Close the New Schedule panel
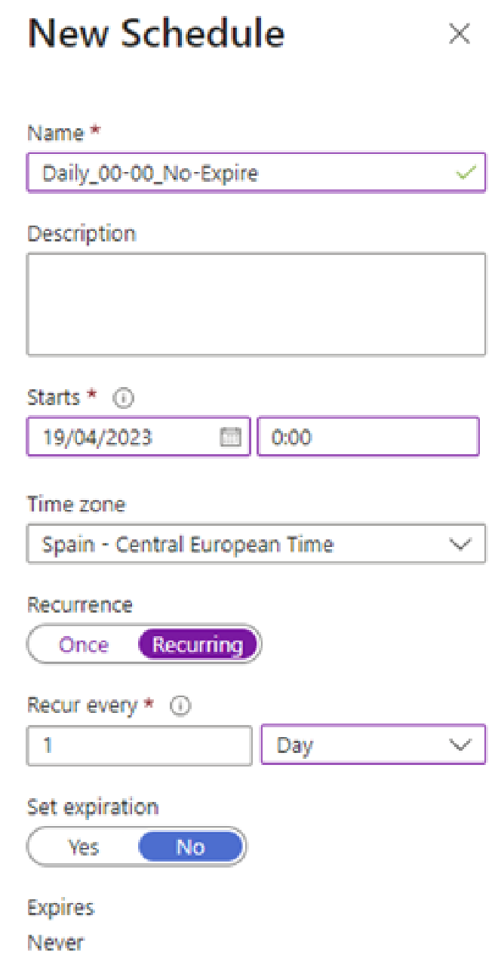Image resolution: width=498 pixels, height=980 pixels. click(460, 35)
